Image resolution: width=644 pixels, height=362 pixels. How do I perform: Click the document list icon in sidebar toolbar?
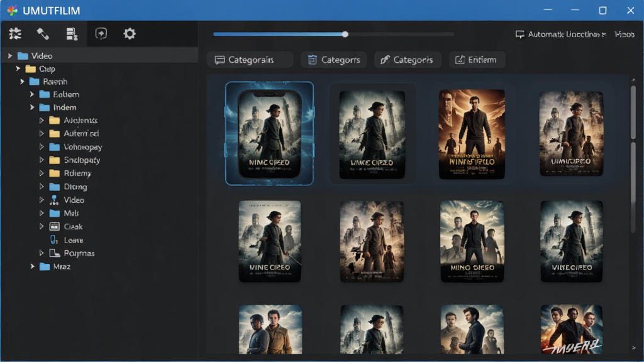[72, 34]
